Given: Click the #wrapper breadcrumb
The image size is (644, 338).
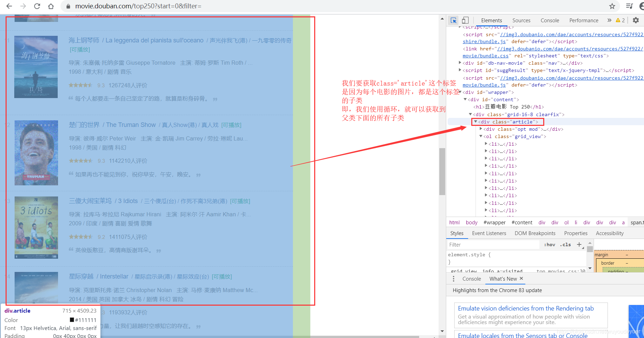Looking at the screenshot, I should [495, 223].
